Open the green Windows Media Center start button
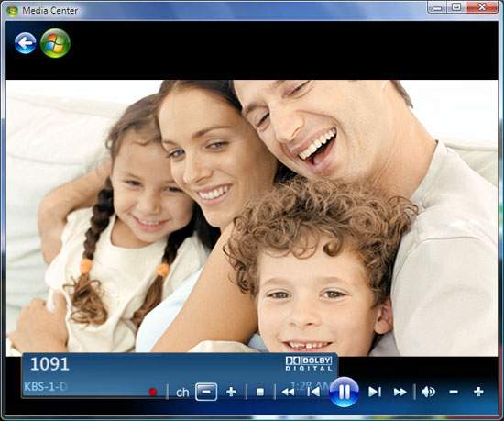The width and height of the screenshot is (504, 421). (x=55, y=43)
